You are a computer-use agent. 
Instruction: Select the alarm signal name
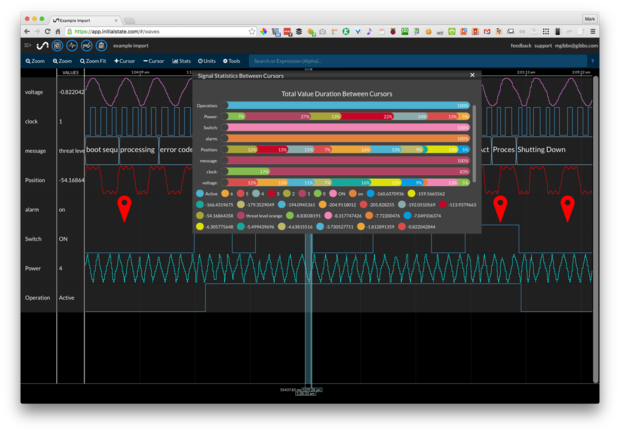[x=32, y=210]
